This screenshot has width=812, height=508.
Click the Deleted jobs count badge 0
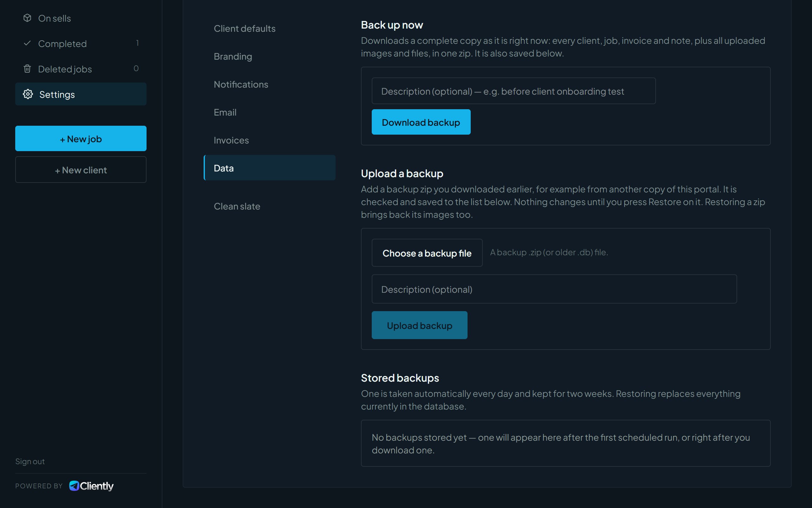coord(136,69)
